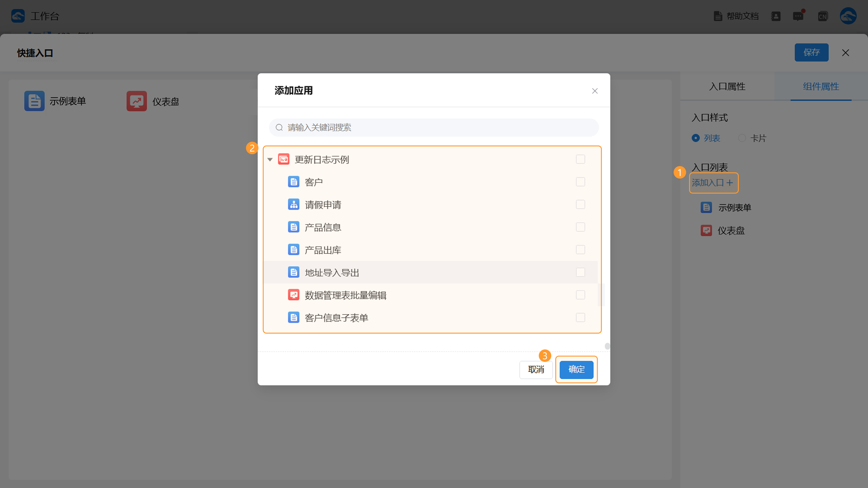The width and height of the screenshot is (868, 488).
Task: Click 示例表单 label in entry list
Action: tap(735, 208)
